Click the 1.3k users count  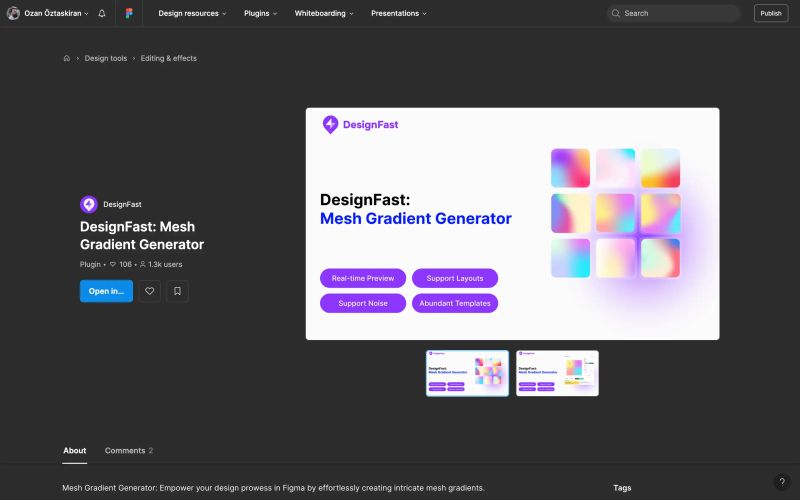tap(161, 264)
